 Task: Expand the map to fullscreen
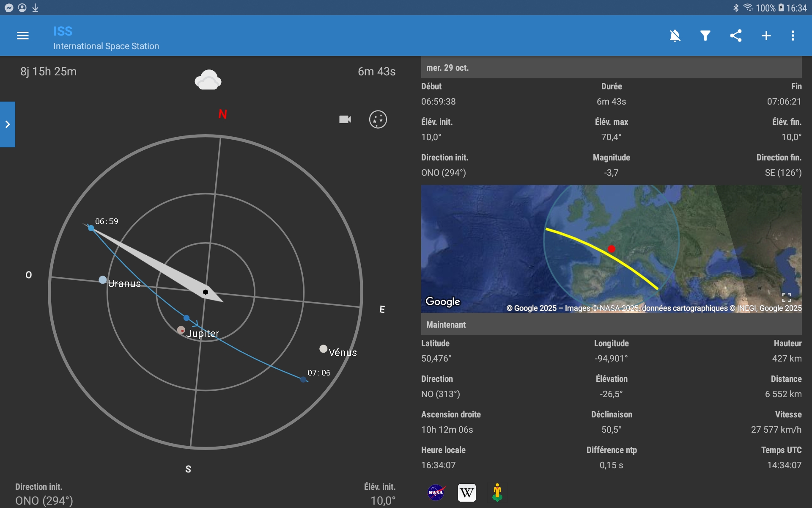click(x=786, y=298)
